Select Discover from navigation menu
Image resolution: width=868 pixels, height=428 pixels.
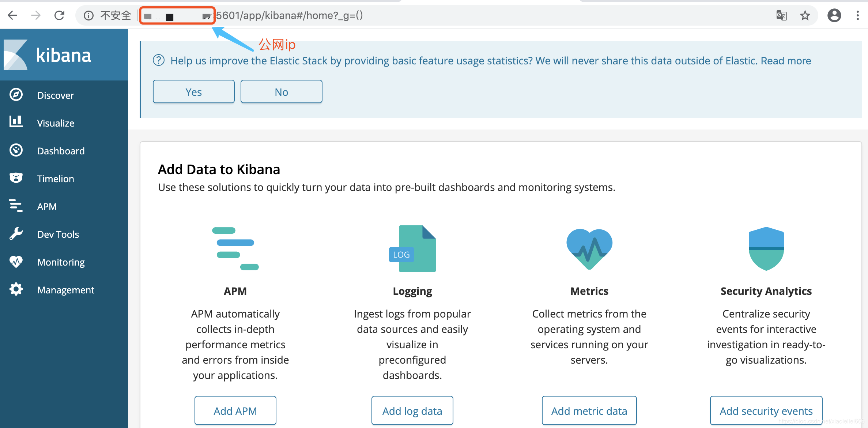tap(55, 95)
